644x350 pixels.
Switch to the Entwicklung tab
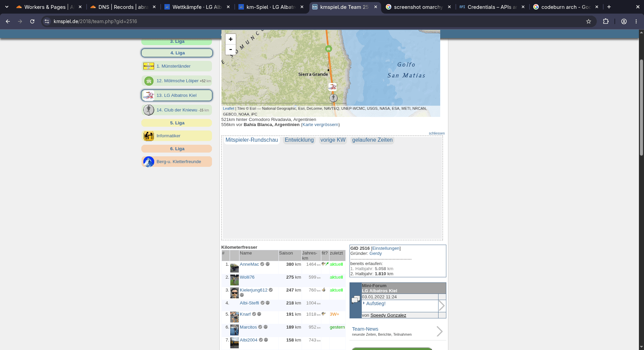coord(299,140)
